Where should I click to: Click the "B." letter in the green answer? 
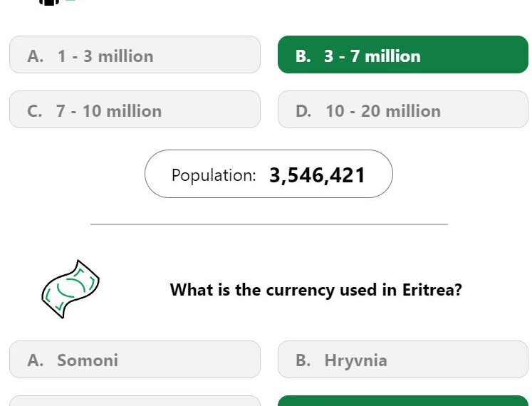(303, 56)
